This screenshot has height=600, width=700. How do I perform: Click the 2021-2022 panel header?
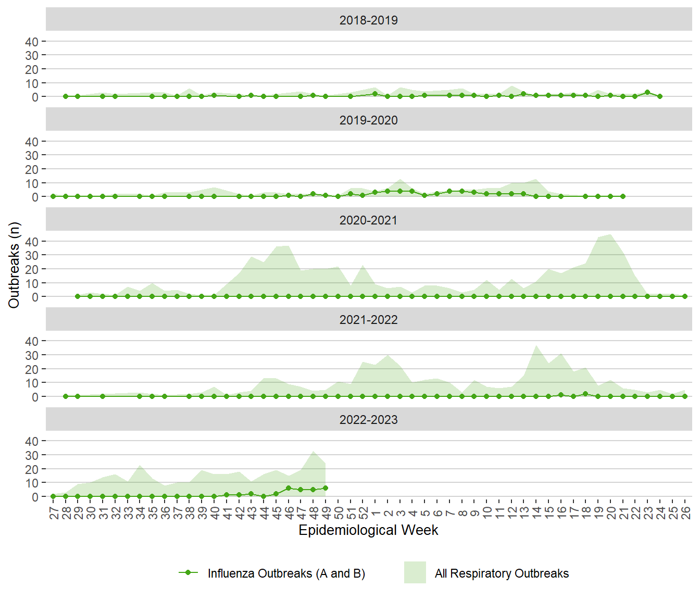[368, 319]
